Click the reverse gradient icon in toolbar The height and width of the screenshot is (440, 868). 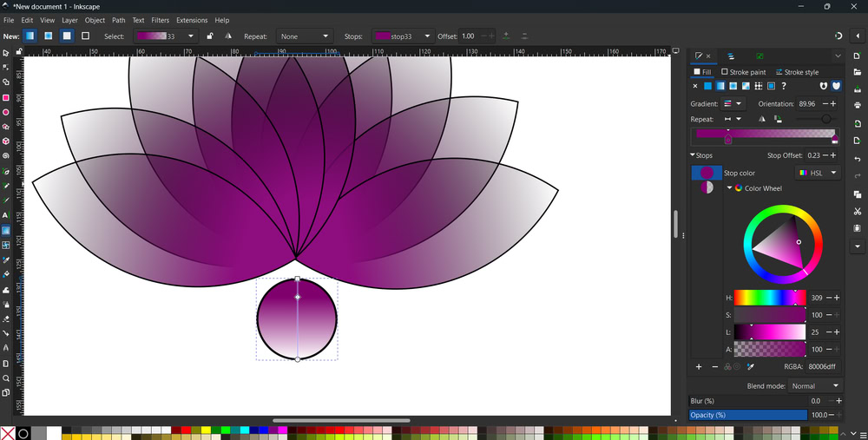click(228, 36)
